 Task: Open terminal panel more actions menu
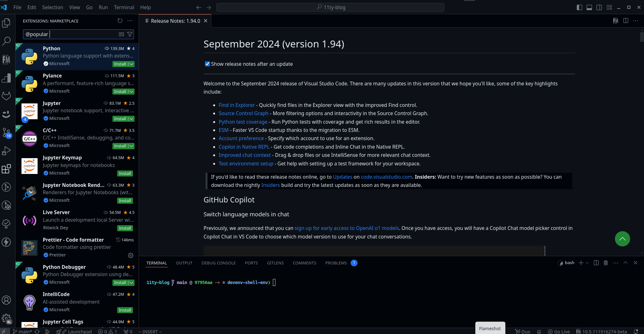pos(616,263)
